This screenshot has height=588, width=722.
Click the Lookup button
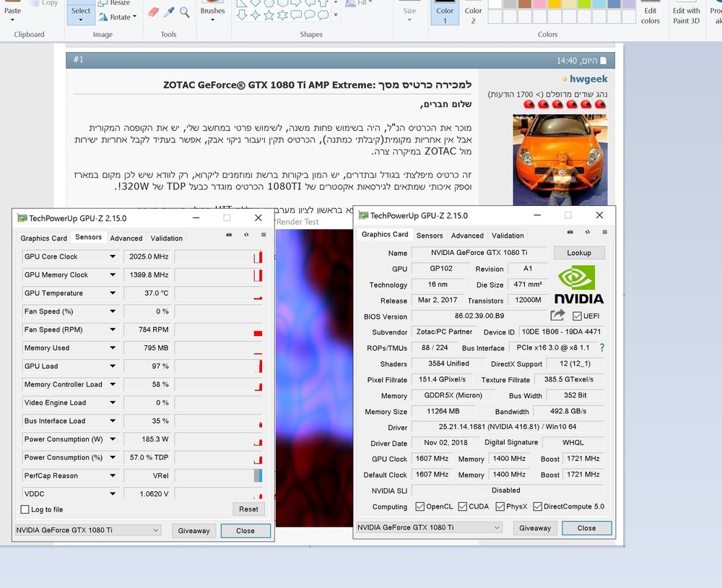click(x=579, y=253)
